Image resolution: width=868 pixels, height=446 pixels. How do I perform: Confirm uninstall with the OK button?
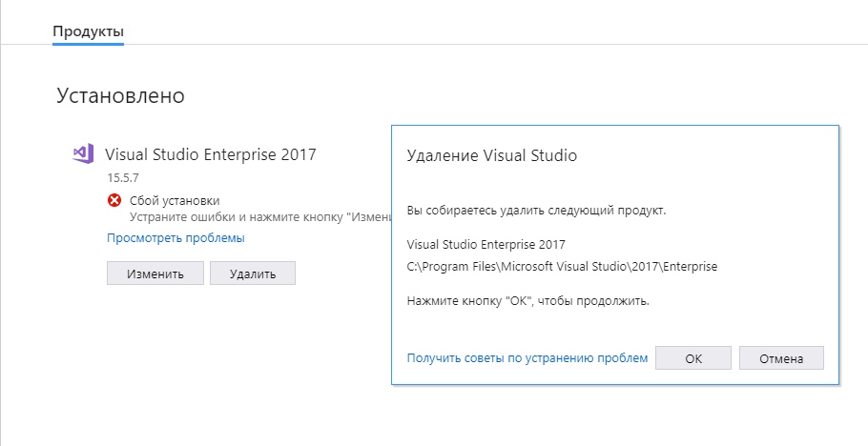coord(693,358)
